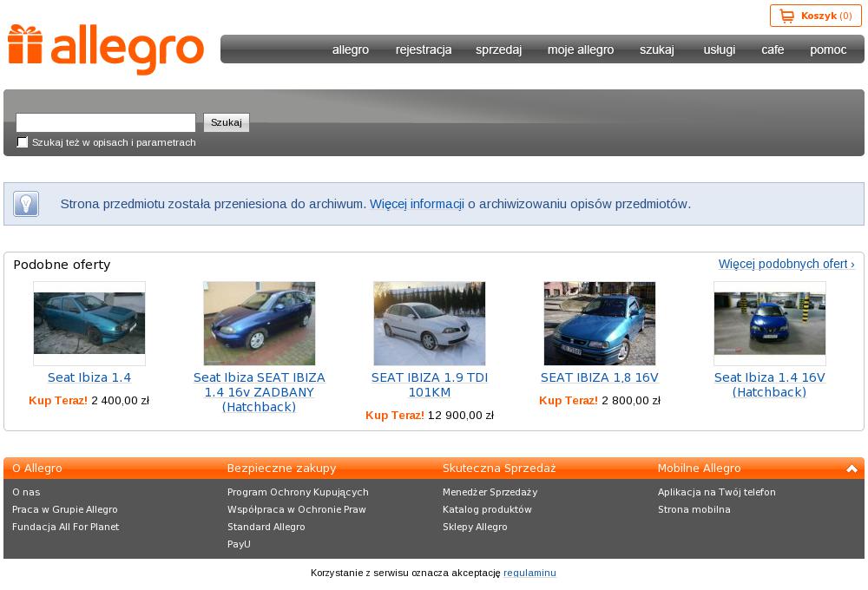The height and width of the screenshot is (590, 868).
Task: Open Seat Ibiza 1.4 16v ZADBANY link
Action: (259, 392)
